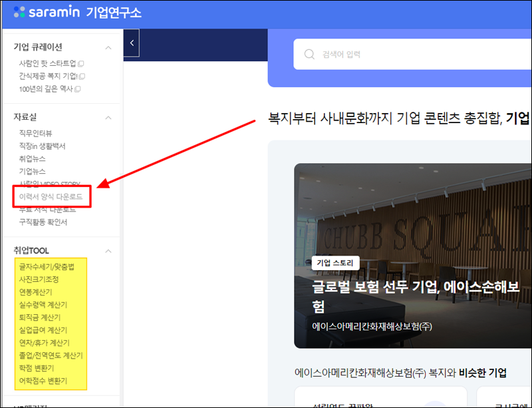532x408 pixels.
Task: Open the 글로벌 보험 선두 기업 article title
Action: tap(415, 296)
